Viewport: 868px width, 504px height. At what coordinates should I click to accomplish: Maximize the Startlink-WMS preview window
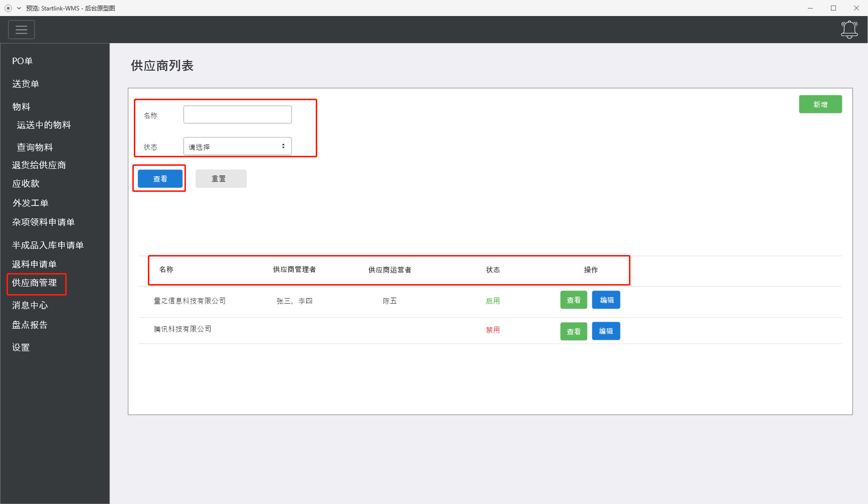tap(833, 8)
